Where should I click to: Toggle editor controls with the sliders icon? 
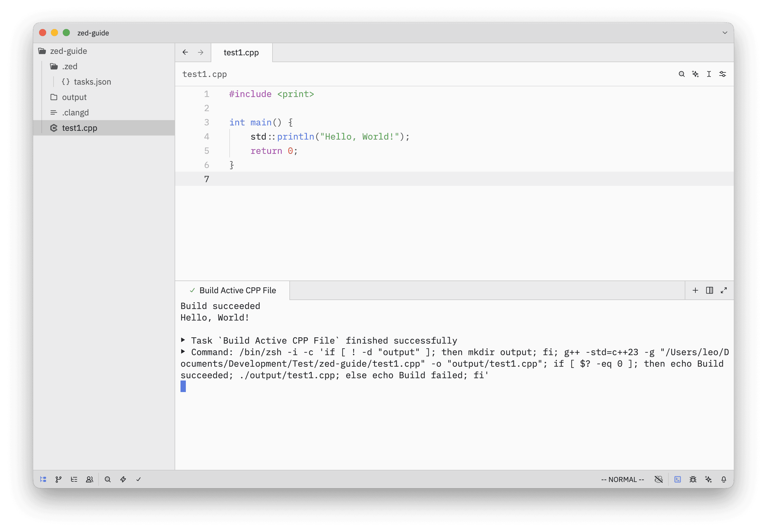(x=722, y=74)
